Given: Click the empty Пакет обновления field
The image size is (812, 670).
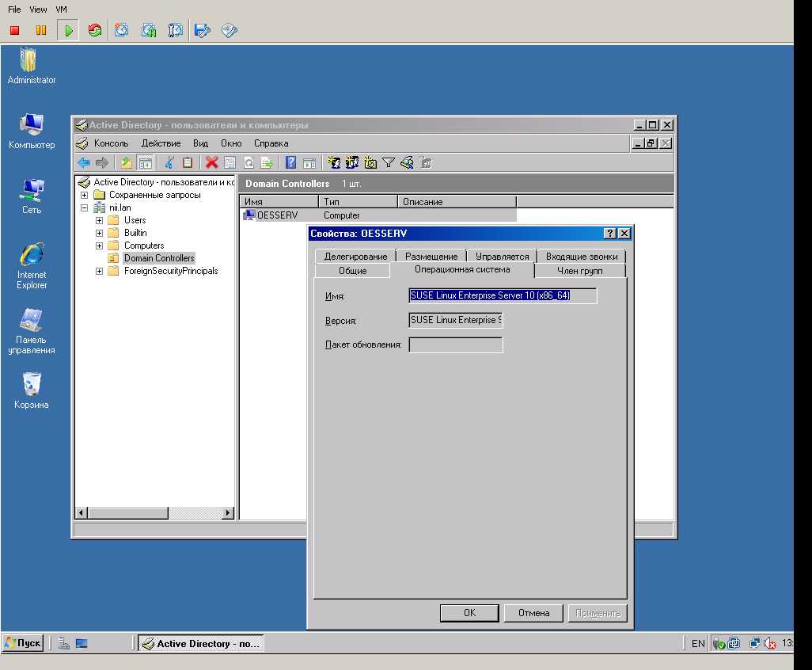Looking at the screenshot, I should [x=456, y=345].
